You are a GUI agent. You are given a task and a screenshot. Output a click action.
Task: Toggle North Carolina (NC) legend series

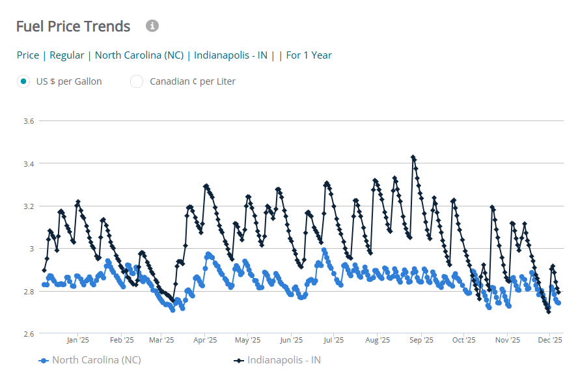[x=96, y=360]
